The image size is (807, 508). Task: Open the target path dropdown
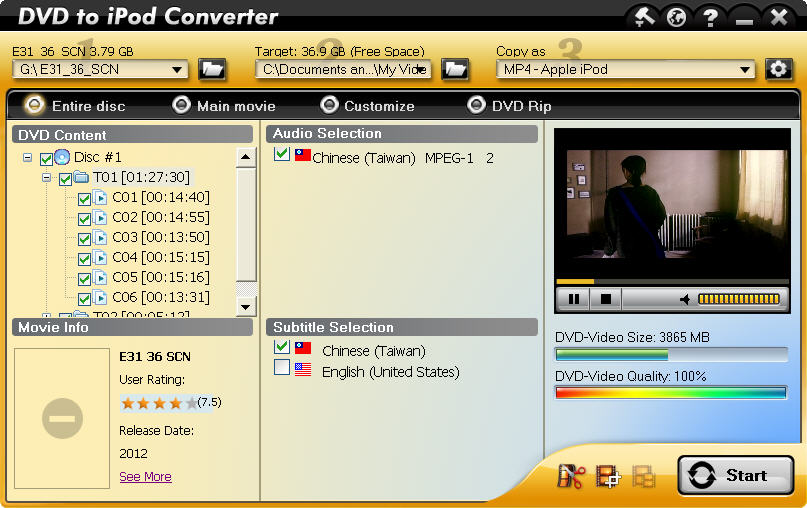pyautogui.click(x=420, y=69)
